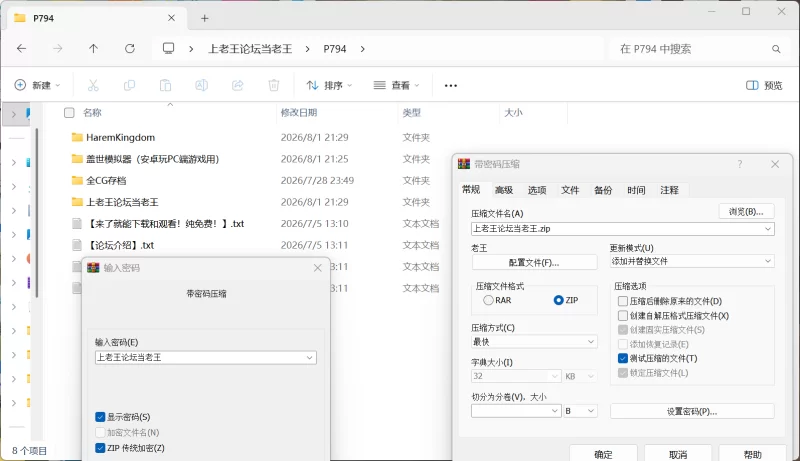Viewport: 800px width, 461px height.
Task: Click the This PC monitor icon in address bar
Action: [168, 48]
